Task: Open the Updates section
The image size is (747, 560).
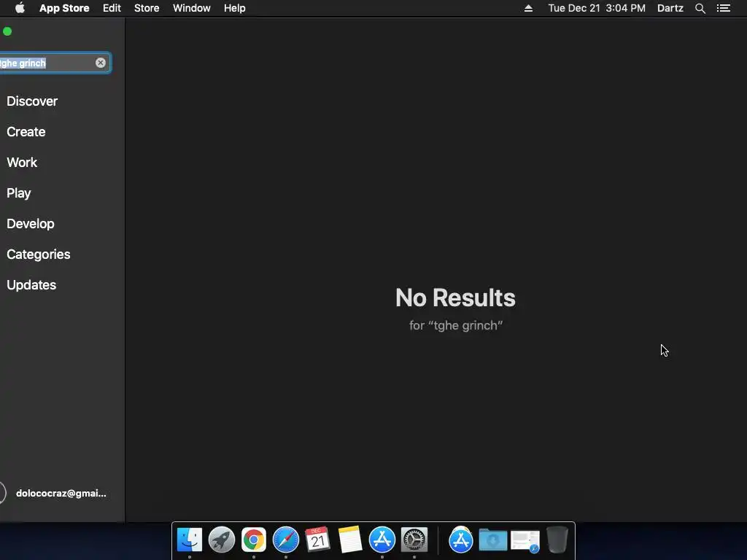Action: 31,285
